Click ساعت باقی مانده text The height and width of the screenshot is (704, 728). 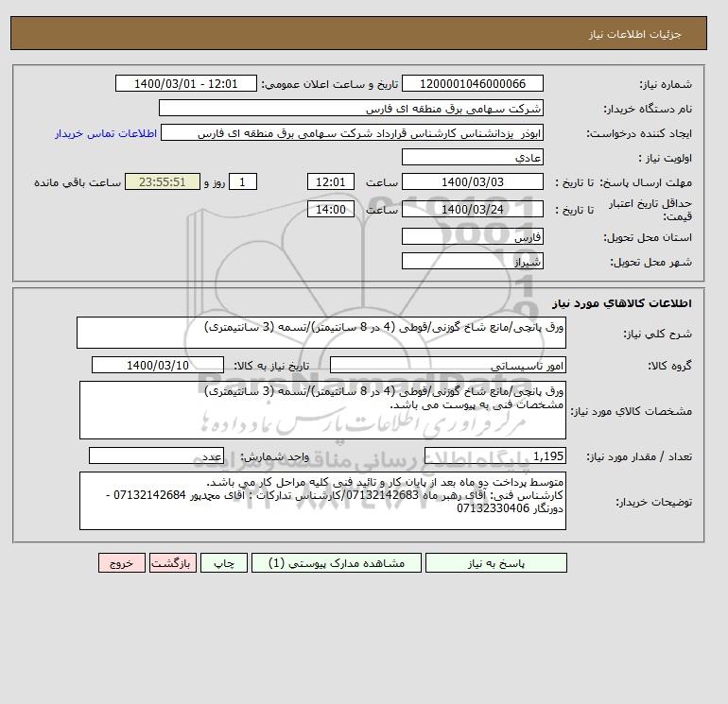pyautogui.click(x=78, y=182)
